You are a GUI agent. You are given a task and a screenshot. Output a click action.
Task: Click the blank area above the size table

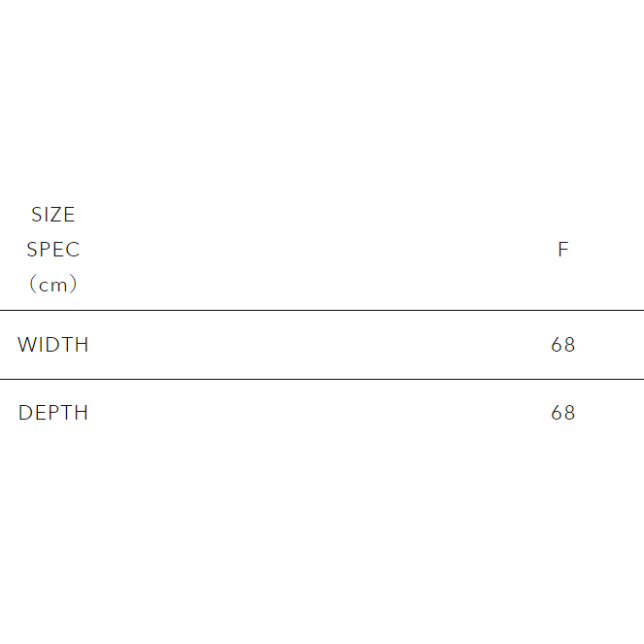point(321,97)
